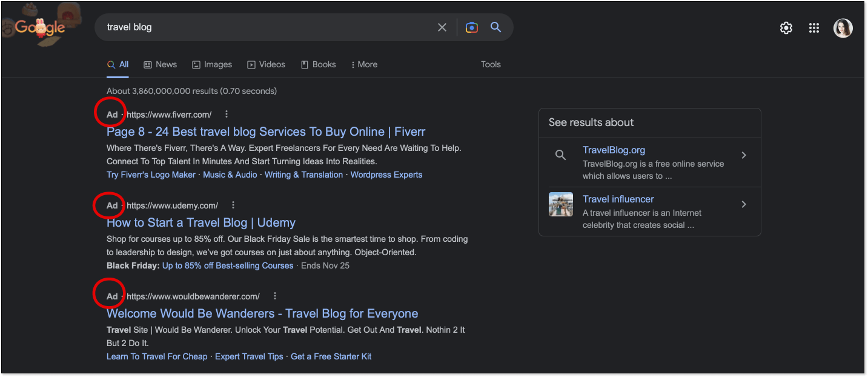868x377 pixels.
Task: Open Try Fiverr's Logo Maker sitelink
Action: pos(151,175)
